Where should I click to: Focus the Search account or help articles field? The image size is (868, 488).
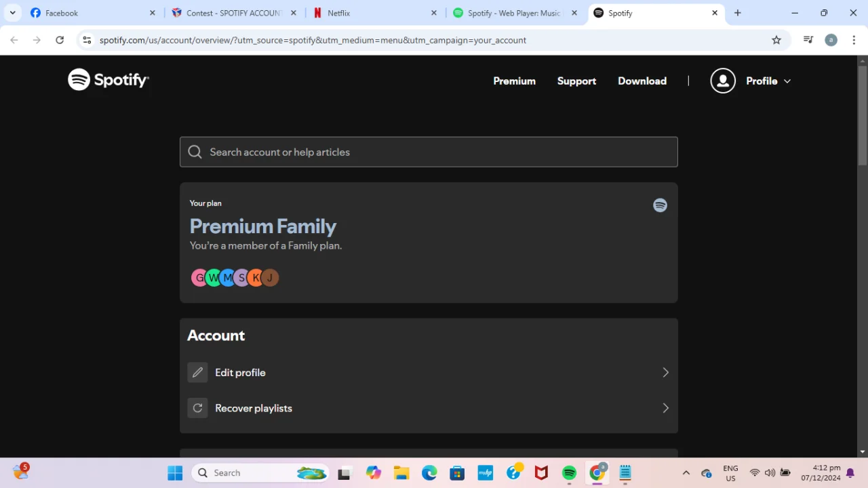pyautogui.click(x=429, y=152)
